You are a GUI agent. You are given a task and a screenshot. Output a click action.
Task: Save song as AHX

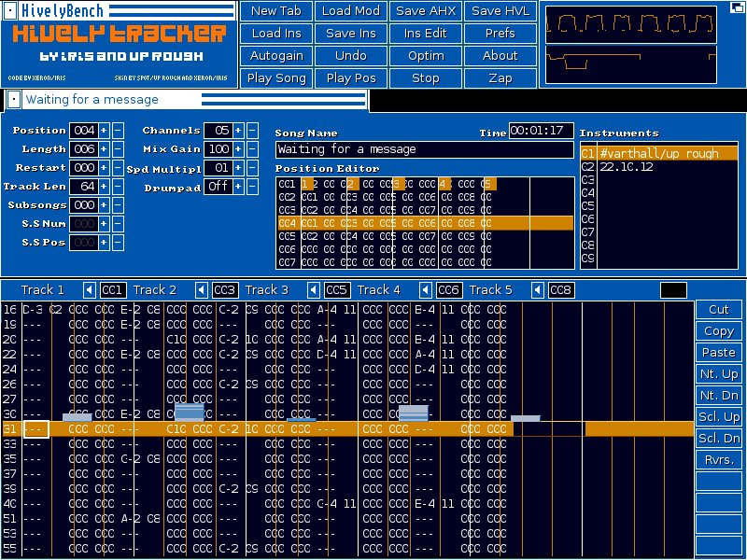coord(426,11)
